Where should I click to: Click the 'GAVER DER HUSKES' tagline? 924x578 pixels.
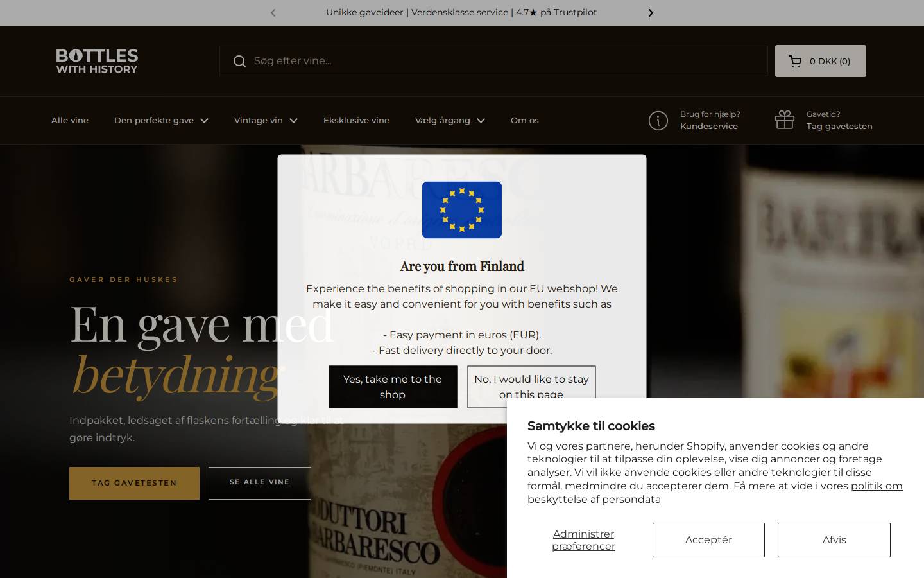[123, 279]
